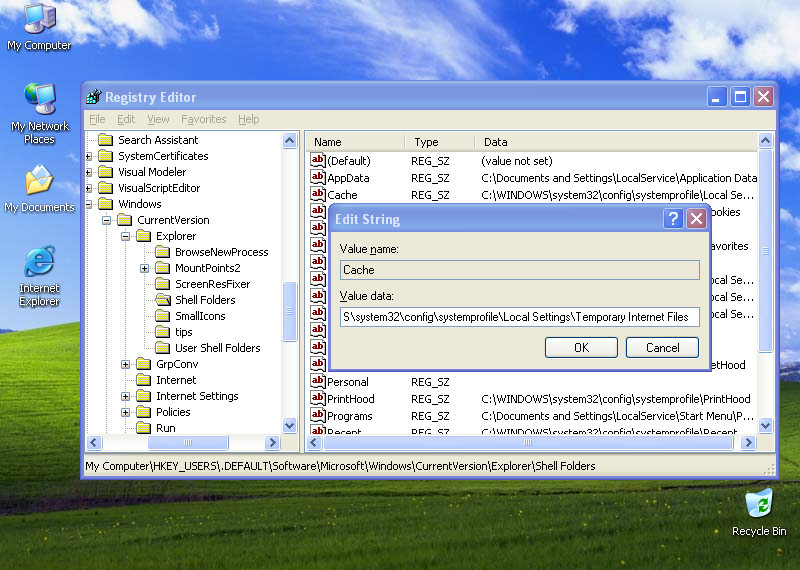The width and height of the screenshot is (800, 570).
Task: Expand the Visual Modeler tree node
Action: click(89, 172)
